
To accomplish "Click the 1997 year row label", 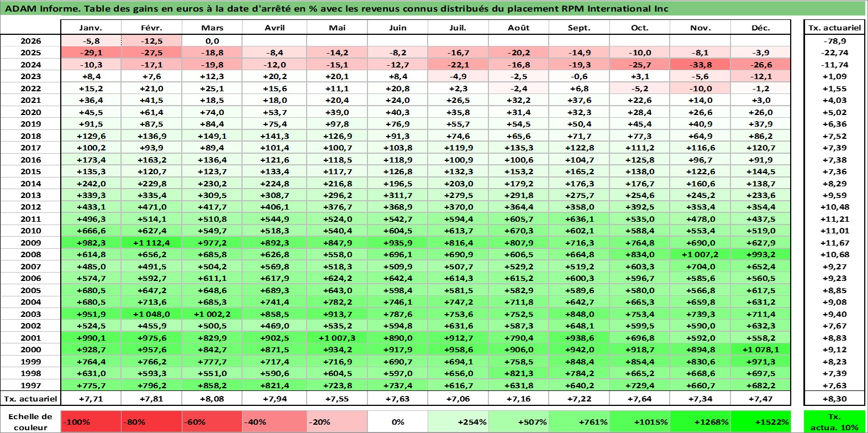I will point(30,385).
